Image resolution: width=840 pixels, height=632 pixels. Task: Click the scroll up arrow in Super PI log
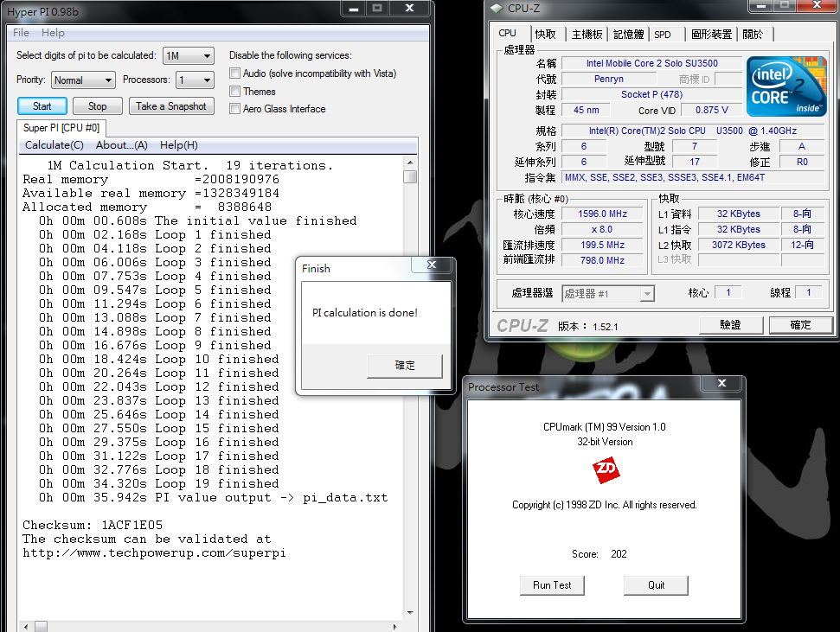tap(410, 162)
